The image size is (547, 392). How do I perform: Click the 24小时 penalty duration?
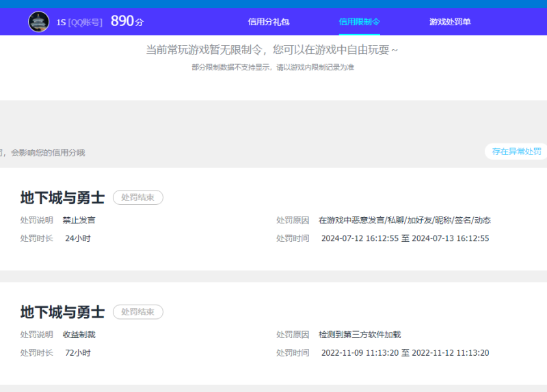[x=78, y=238]
